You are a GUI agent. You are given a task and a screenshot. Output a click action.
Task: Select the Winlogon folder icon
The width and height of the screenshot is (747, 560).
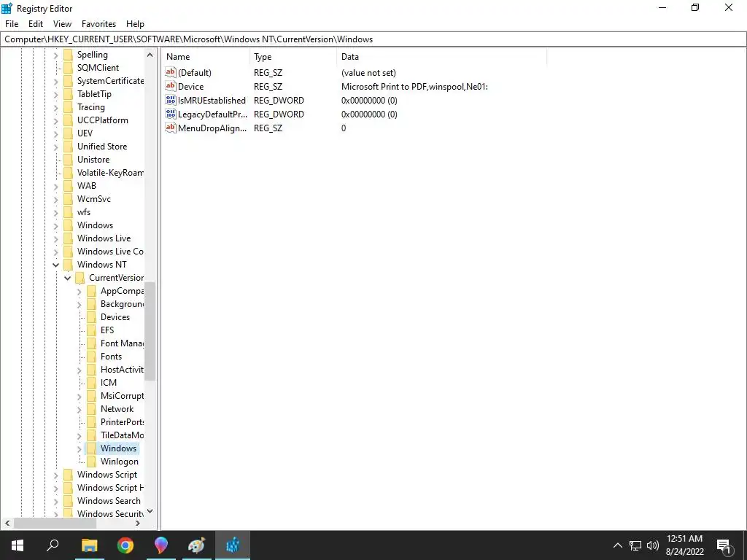[91, 462]
